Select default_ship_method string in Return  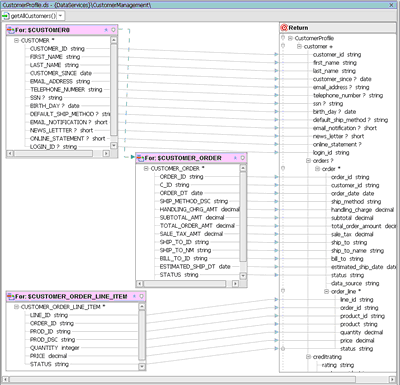coord(350,120)
